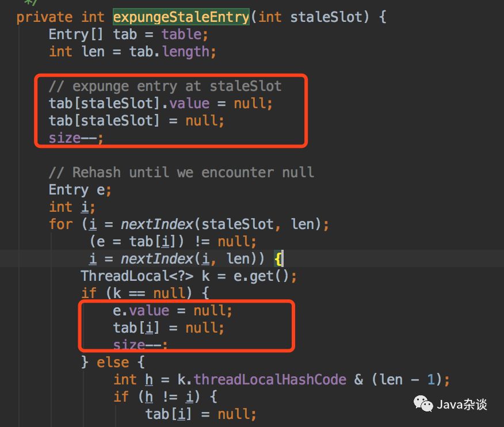Click "length" in tab.length
504x427 pixels.
(x=186, y=52)
